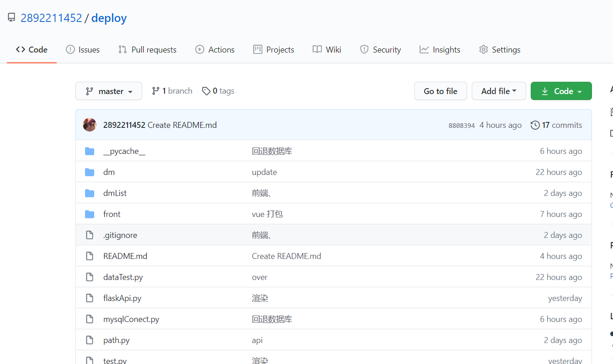The width and height of the screenshot is (613, 364).
Task: Click the dmList folder icon
Action: tap(90, 193)
